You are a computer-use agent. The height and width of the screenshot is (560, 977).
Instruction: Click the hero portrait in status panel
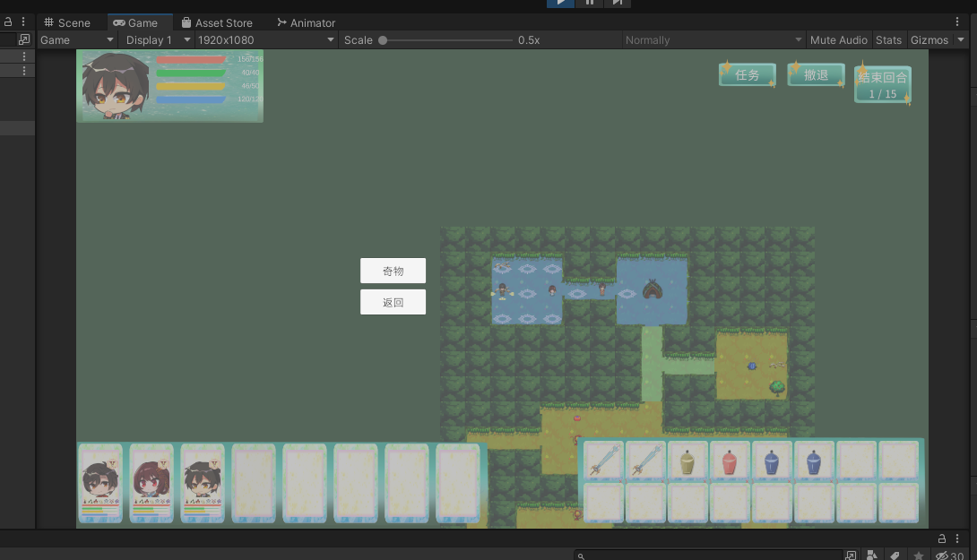(x=116, y=85)
